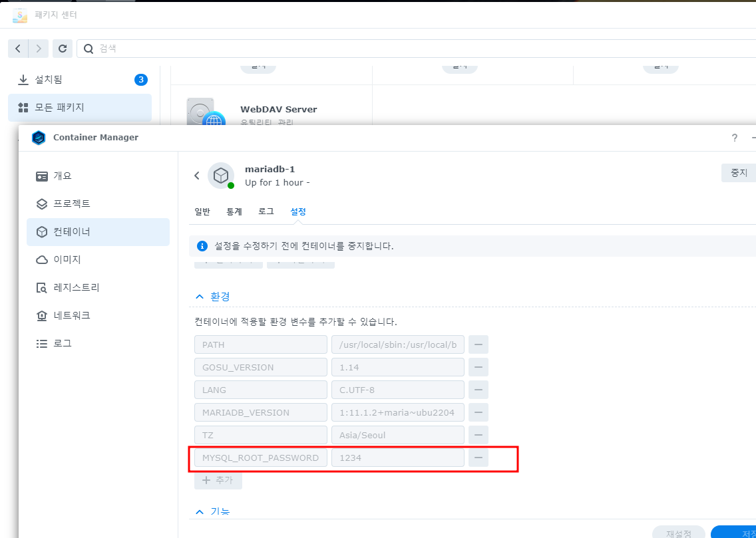This screenshot has width=756, height=538.
Task: Click the mariadb-1 container title
Action: [270, 169]
